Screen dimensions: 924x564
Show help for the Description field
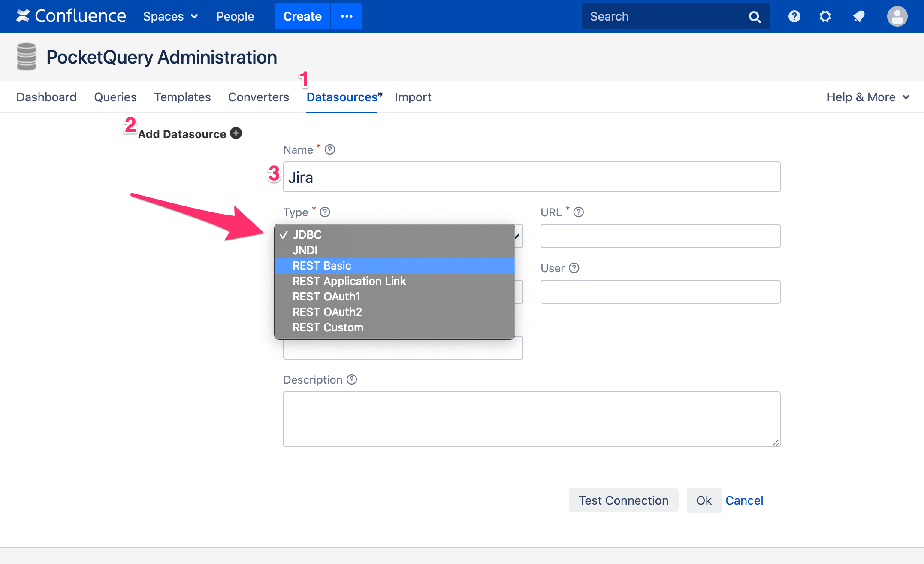click(352, 379)
